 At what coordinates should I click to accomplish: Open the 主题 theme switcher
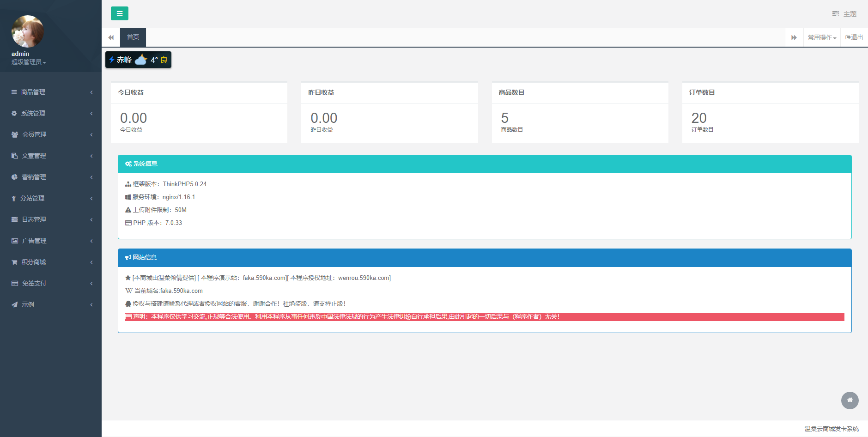click(844, 14)
